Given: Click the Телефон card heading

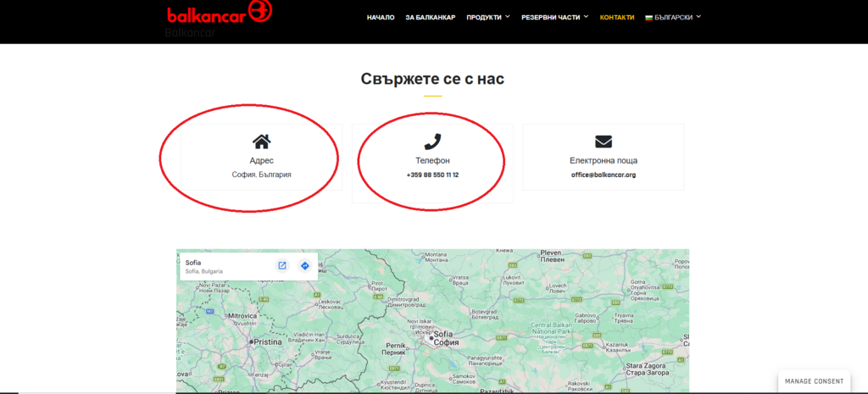Looking at the screenshot, I should click(432, 160).
